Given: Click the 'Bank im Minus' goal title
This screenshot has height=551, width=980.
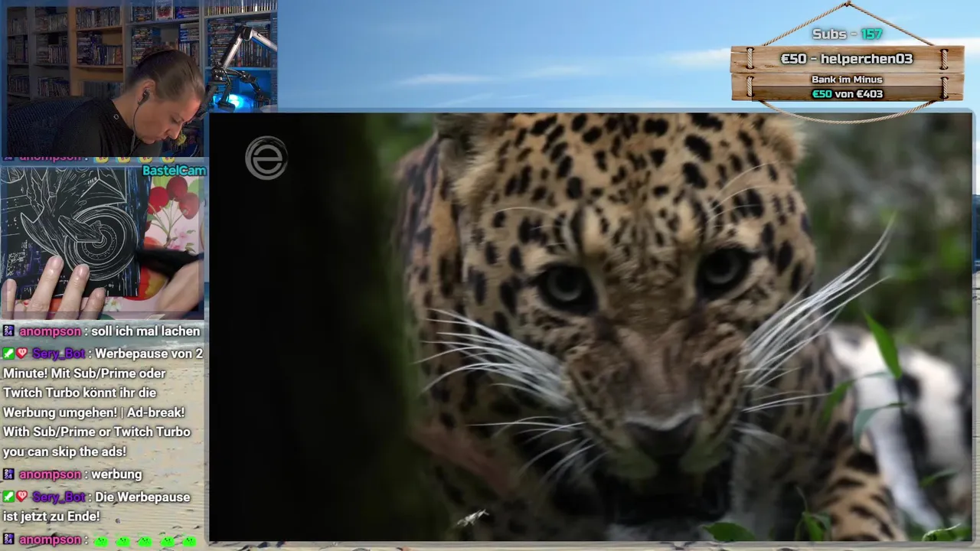Looking at the screenshot, I should pos(847,80).
